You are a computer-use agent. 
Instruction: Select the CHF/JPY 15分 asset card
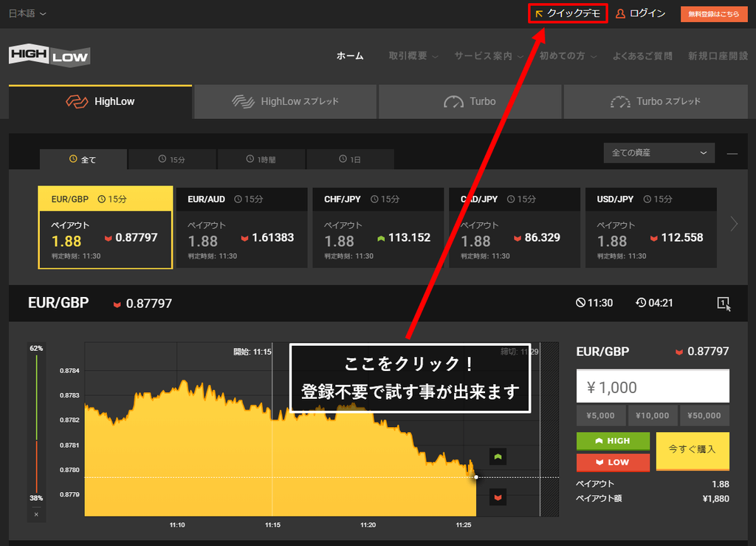click(x=378, y=228)
